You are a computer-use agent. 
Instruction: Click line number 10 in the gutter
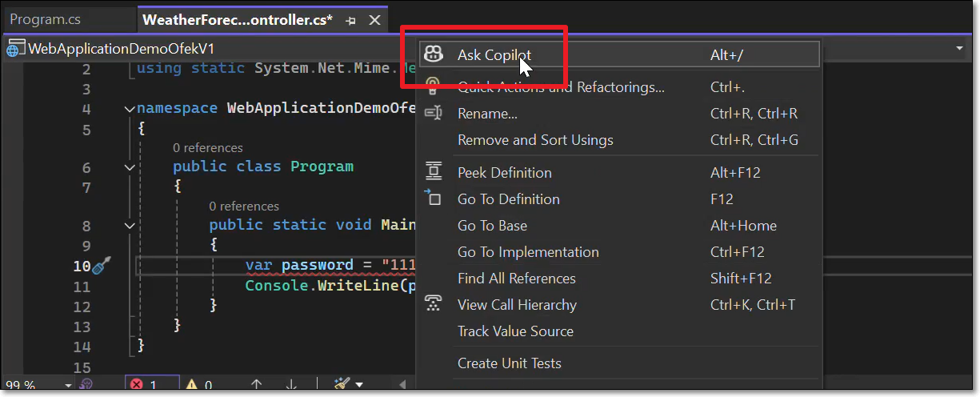pyautogui.click(x=81, y=266)
